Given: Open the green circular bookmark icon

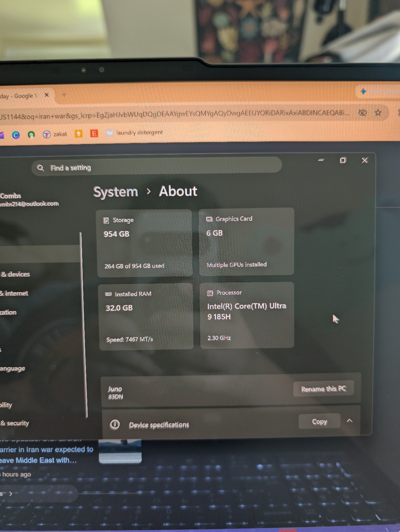Looking at the screenshot, I should click(x=31, y=134).
